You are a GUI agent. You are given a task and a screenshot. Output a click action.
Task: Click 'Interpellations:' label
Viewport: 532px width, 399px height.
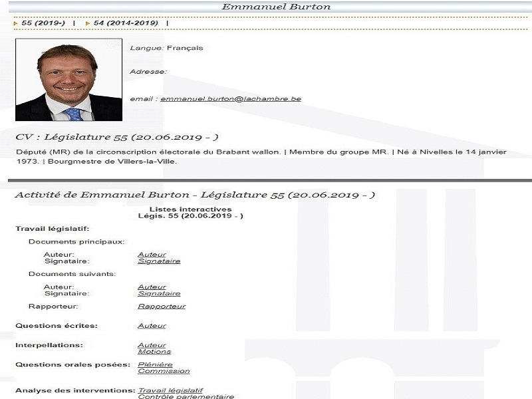click(x=49, y=345)
